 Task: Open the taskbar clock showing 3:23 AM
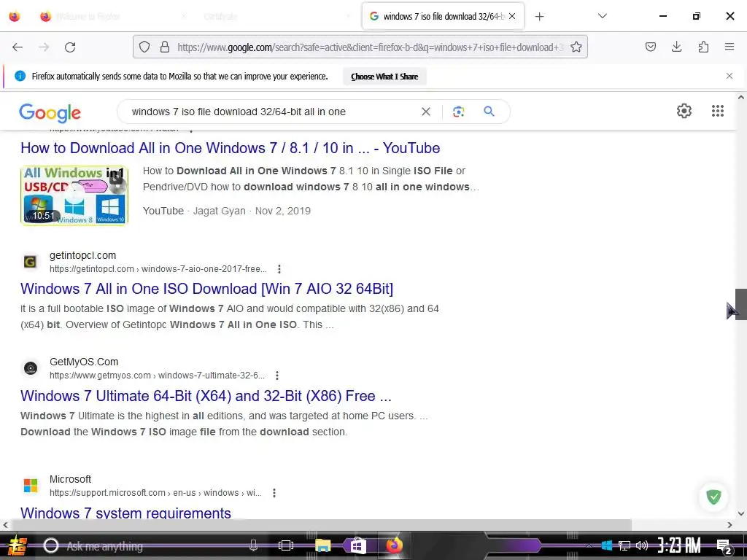click(x=679, y=545)
